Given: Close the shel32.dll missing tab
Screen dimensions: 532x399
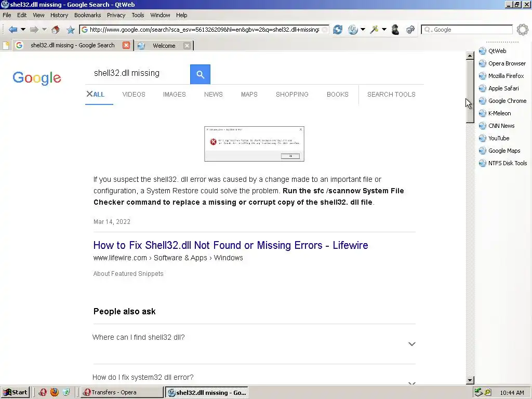Looking at the screenshot, I should point(126,45).
